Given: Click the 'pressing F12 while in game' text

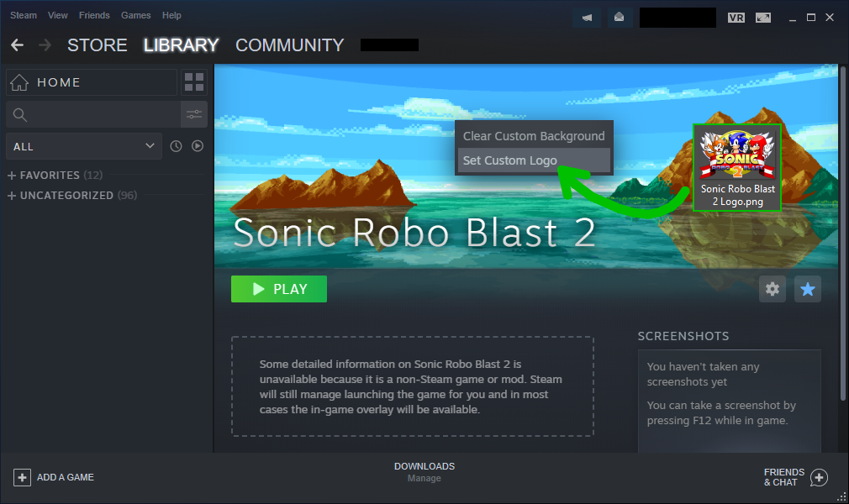Looking at the screenshot, I should coord(717,421).
